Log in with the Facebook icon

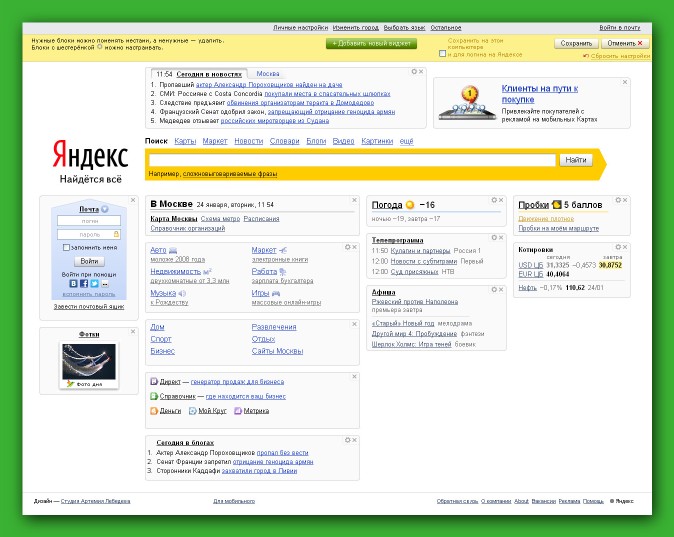(84, 283)
